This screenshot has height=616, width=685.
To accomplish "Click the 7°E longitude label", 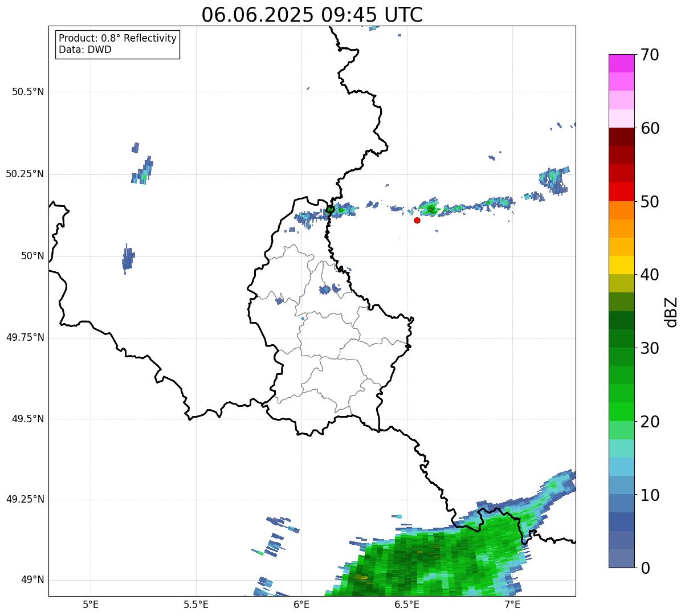I will (512, 605).
